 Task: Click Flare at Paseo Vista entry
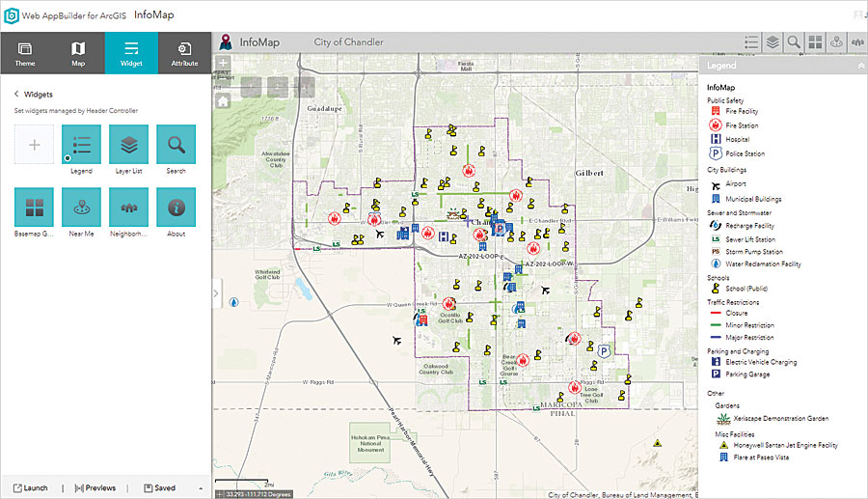pos(754,457)
